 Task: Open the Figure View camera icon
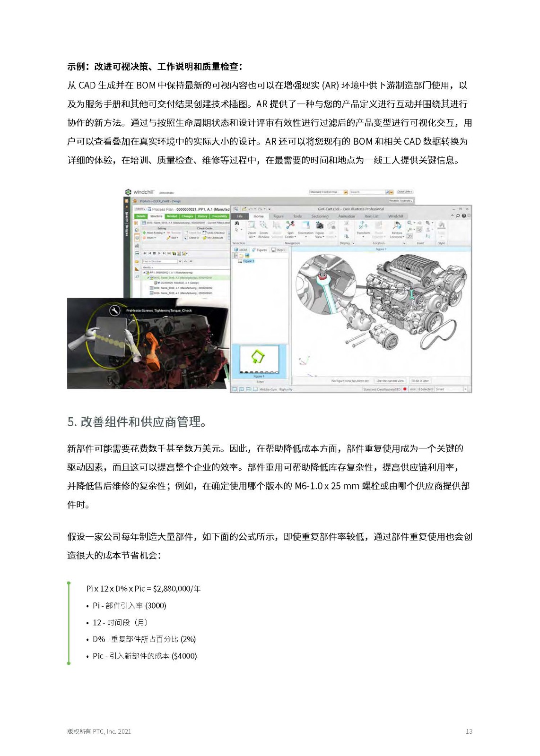[x=320, y=225]
